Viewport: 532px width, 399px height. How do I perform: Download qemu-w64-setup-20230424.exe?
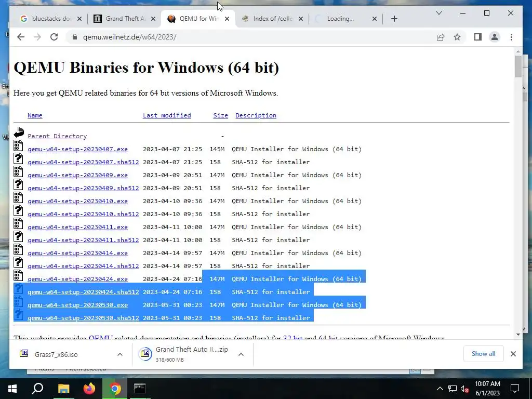[78, 279]
